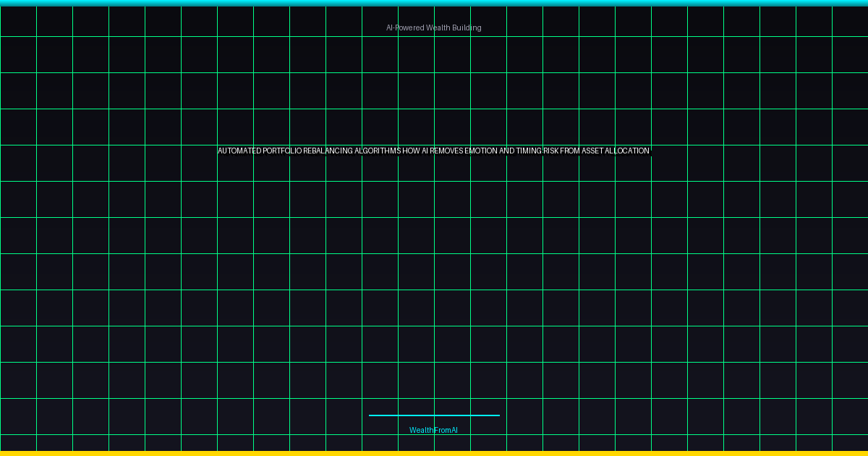The width and height of the screenshot is (868, 456).
Task: Click the yellow bar at the bottom edge
Action: point(434,453)
